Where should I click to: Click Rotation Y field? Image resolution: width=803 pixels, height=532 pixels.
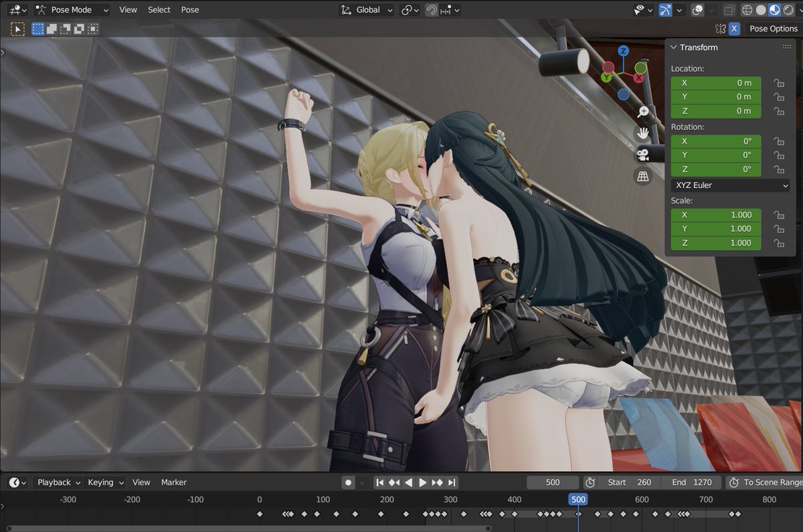pyautogui.click(x=716, y=155)
